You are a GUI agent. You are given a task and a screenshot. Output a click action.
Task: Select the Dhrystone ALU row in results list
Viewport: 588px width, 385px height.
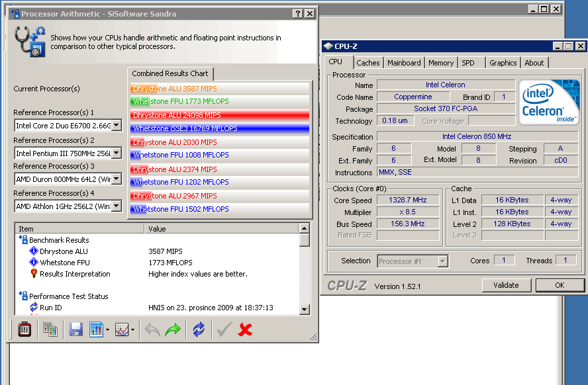point(64,251)
